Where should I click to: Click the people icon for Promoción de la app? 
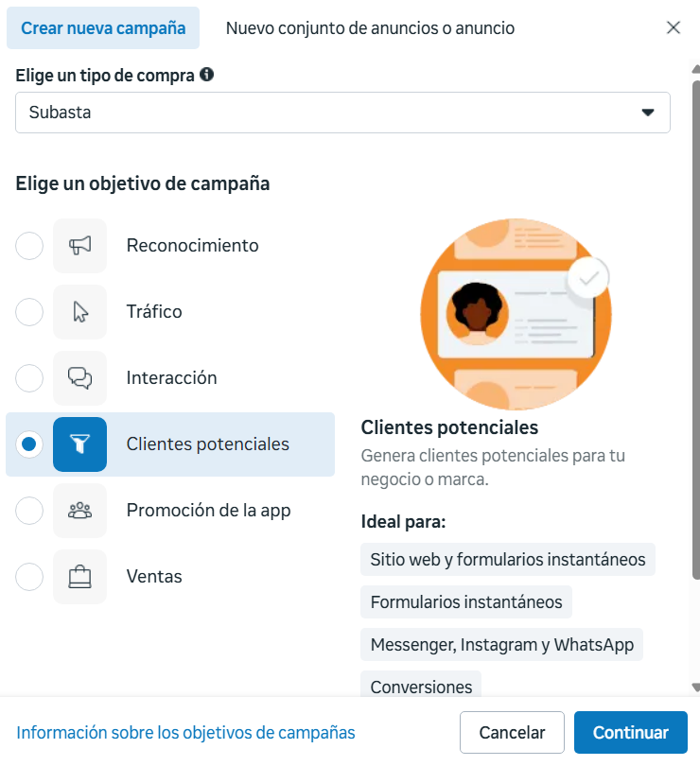80,511
